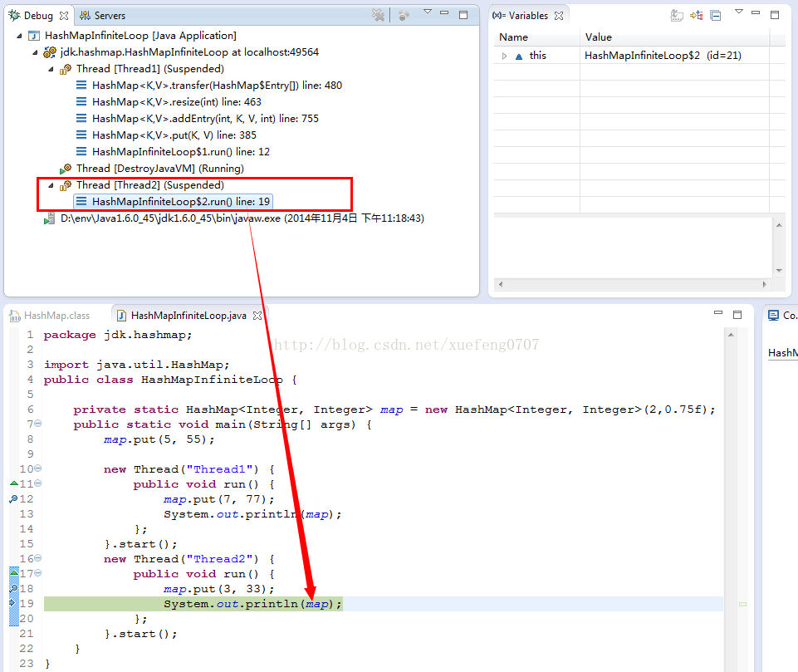
Task: Collapse the Thread1 suspended thread
Action: pyautogui.click(x=51, y=69)
